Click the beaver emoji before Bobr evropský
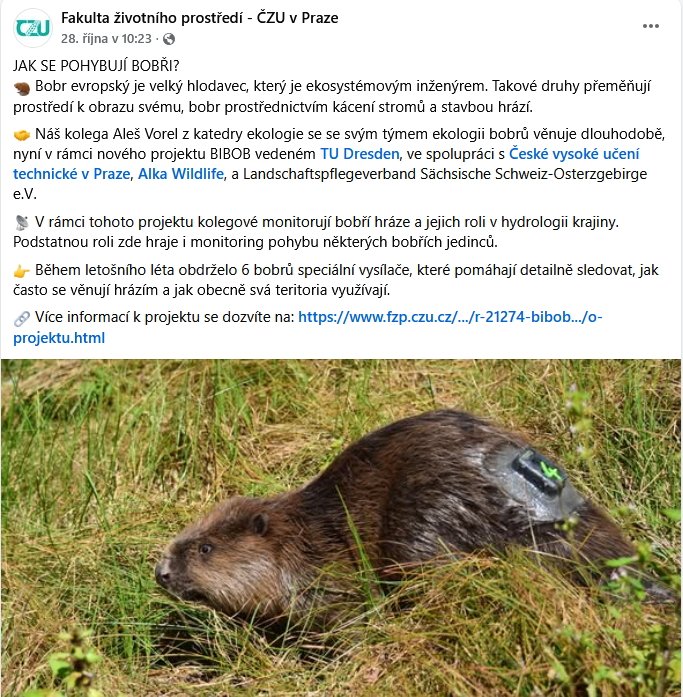The height and width of the screenshot is (697, 683). click(21, 87)
